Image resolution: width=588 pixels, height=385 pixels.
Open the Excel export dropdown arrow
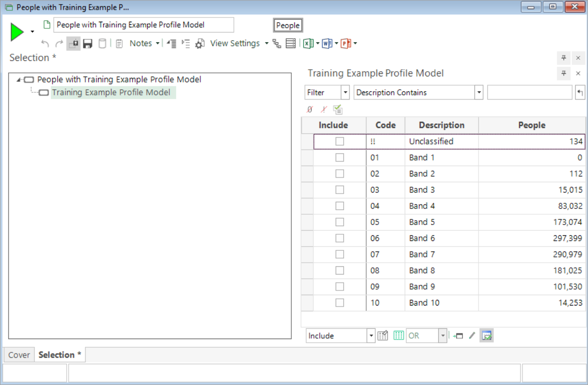(x=317, y=43)
